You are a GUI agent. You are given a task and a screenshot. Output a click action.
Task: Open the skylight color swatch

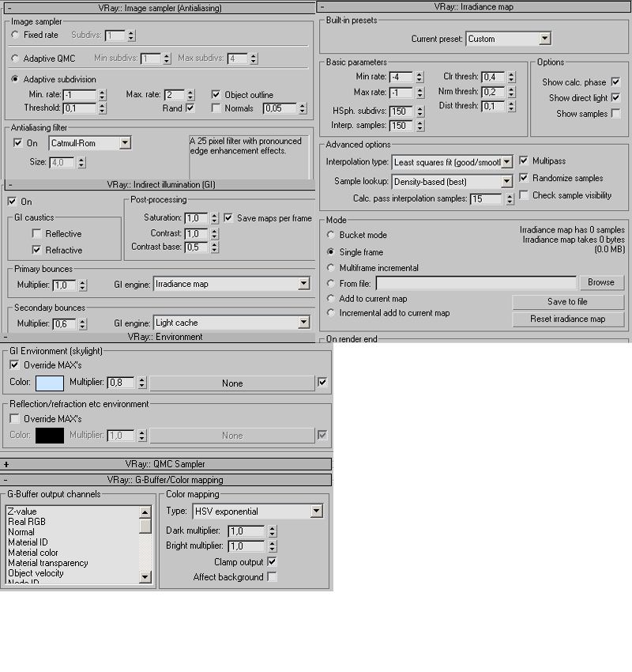pyautogui.click(x=50, y=383)
